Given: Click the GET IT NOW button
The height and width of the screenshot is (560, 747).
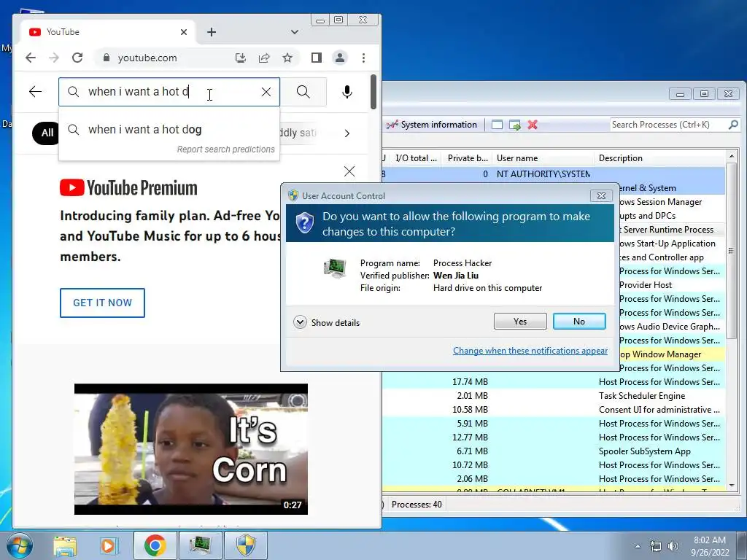Looking at the screenshot, I should [102, 303].
